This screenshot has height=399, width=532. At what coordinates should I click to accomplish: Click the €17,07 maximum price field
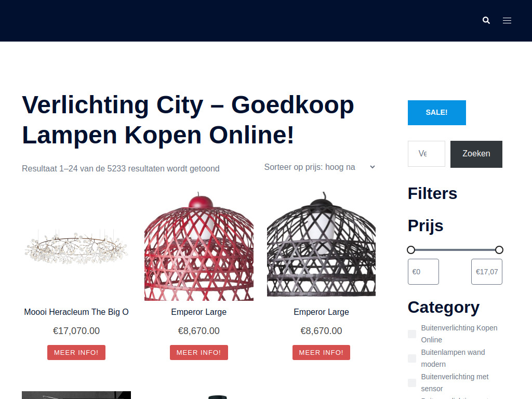click(486, 272)
